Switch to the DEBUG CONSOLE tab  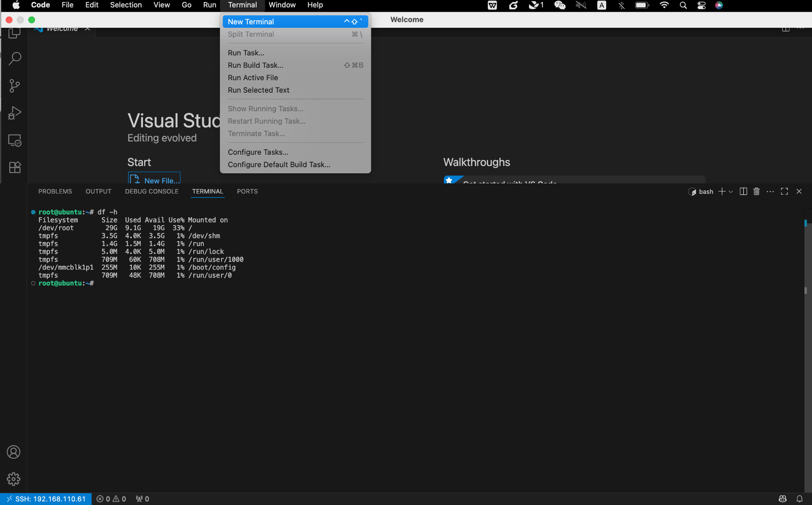click(x=151, y=191)
